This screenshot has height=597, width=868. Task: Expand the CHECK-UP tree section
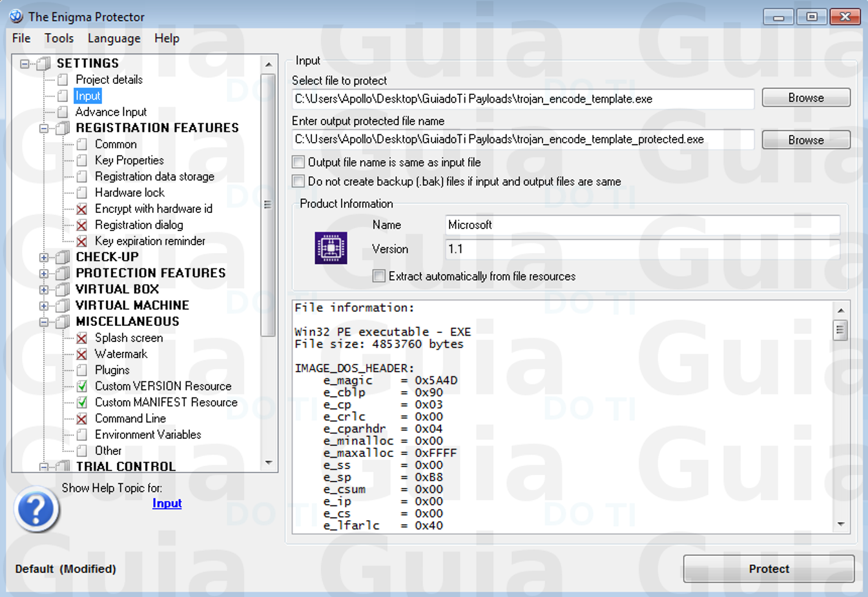click(x=44, y=258)
